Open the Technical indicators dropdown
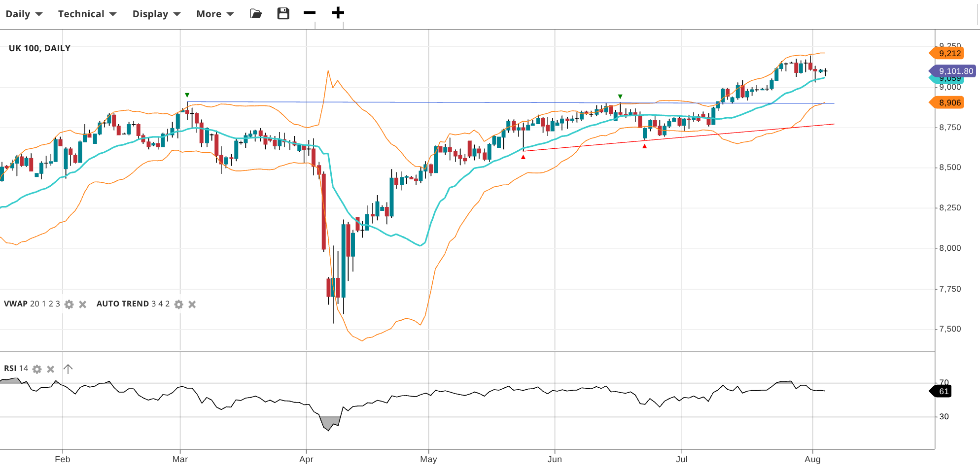The width and height of the screenshot is (980, 471). (x=87, y=14)
